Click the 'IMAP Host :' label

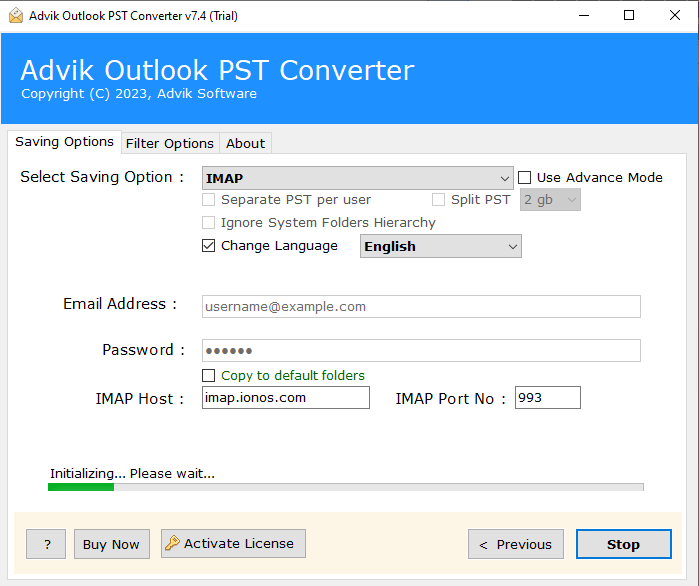click(x=140, y=398)
